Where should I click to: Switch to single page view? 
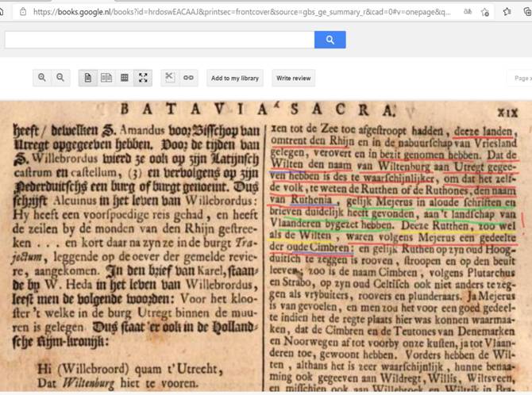coord(87,78)
